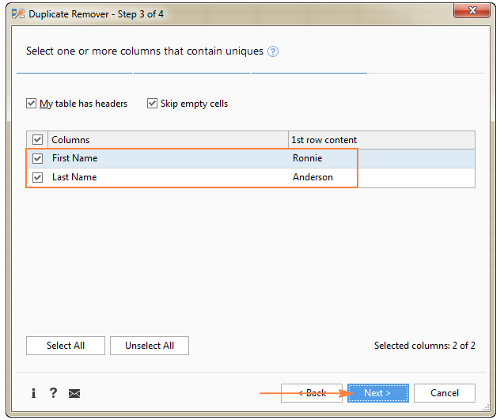The width and height of the screenshot is (504, 420).
Task: Return to the previous step with Back
Action: pos(313,393)
